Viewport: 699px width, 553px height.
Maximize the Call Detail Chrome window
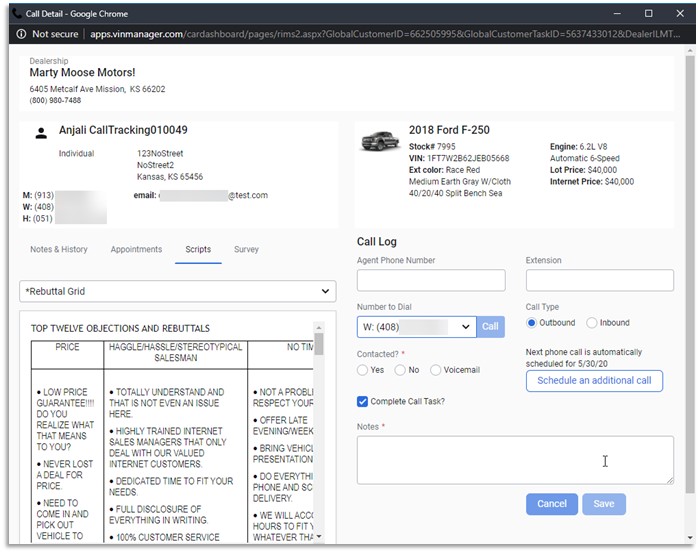649,13
